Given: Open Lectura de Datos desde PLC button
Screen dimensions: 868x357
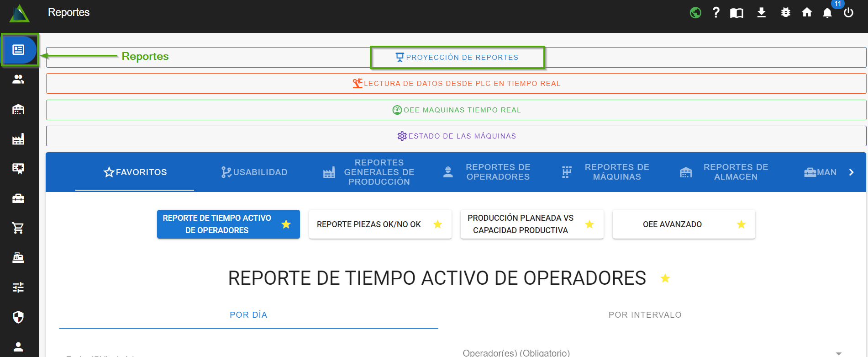Looking at the screenshot, I should coord(456,84).
